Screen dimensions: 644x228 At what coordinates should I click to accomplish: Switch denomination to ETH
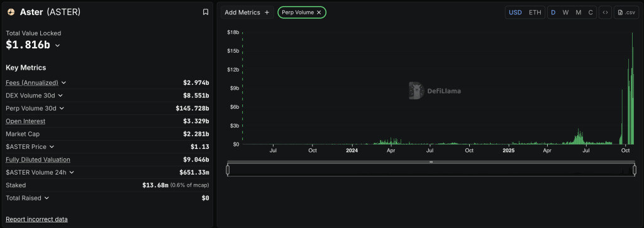coord(535,13)
